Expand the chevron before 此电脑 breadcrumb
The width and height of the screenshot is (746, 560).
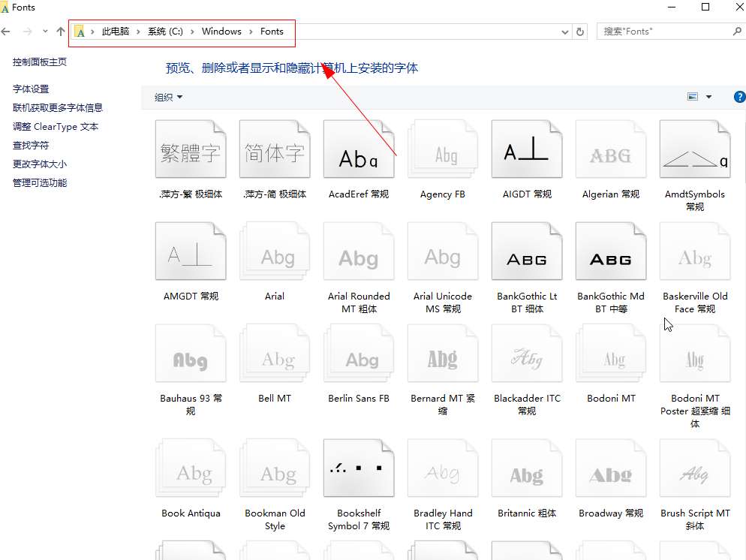(92, 32)
